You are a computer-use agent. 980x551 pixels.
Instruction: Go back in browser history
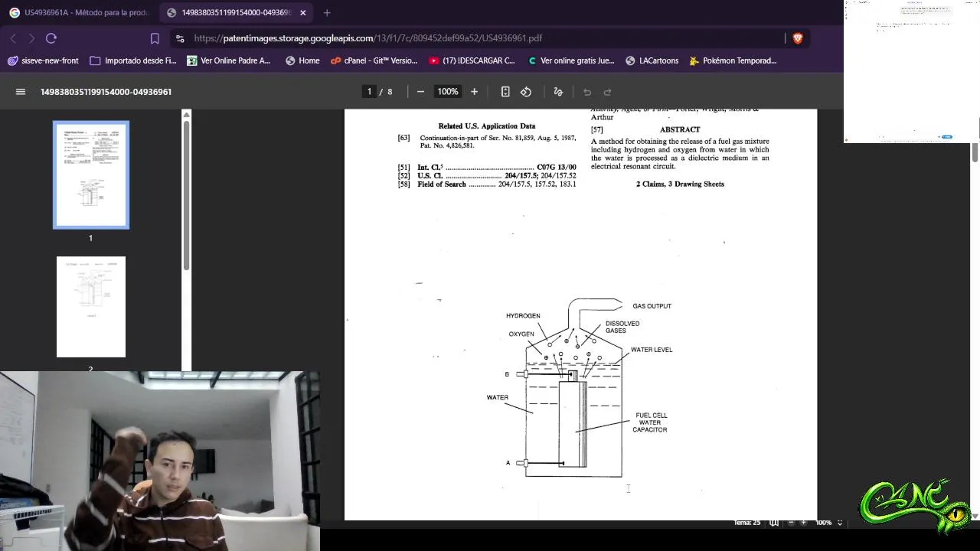[13, 38]
